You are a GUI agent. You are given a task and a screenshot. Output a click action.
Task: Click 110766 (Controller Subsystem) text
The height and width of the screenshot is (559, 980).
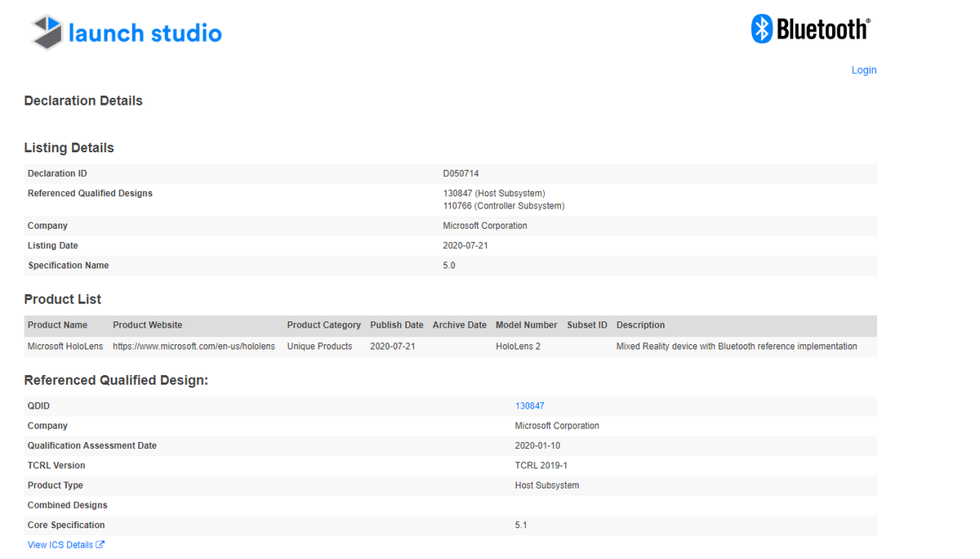coord(504,206)
